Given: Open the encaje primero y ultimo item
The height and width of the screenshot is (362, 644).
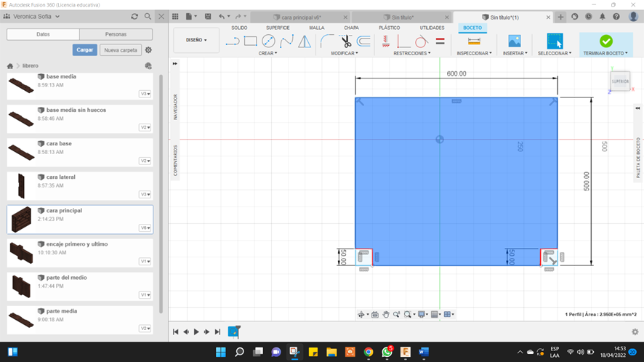Looking at the screenshot, I should click(80, 253).
